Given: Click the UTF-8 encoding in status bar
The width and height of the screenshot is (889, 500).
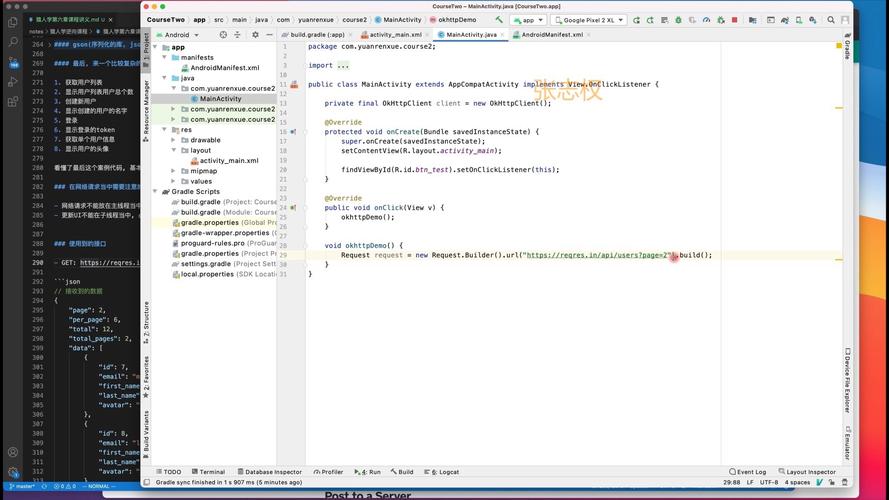Looking at the screenshot, I should point(767,482).
